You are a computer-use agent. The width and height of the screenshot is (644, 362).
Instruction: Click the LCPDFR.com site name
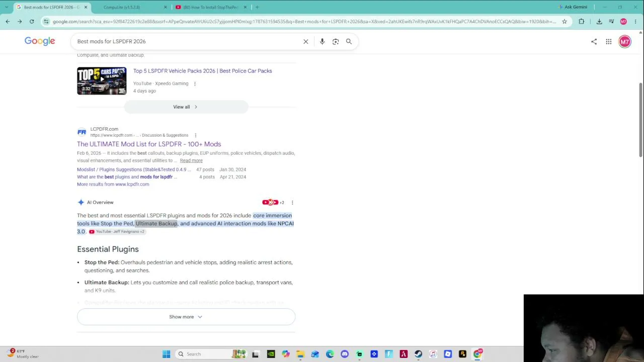(104, 129)
